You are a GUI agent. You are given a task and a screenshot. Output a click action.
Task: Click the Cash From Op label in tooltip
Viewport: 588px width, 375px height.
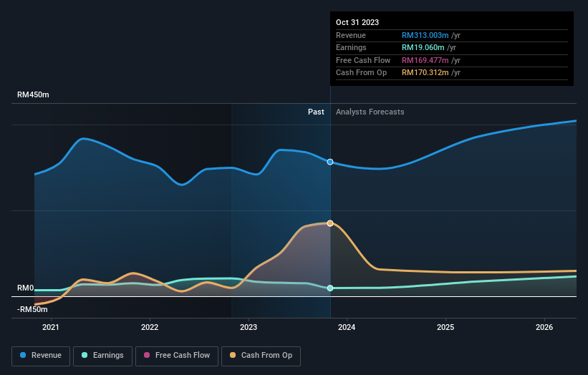point(361,73)
